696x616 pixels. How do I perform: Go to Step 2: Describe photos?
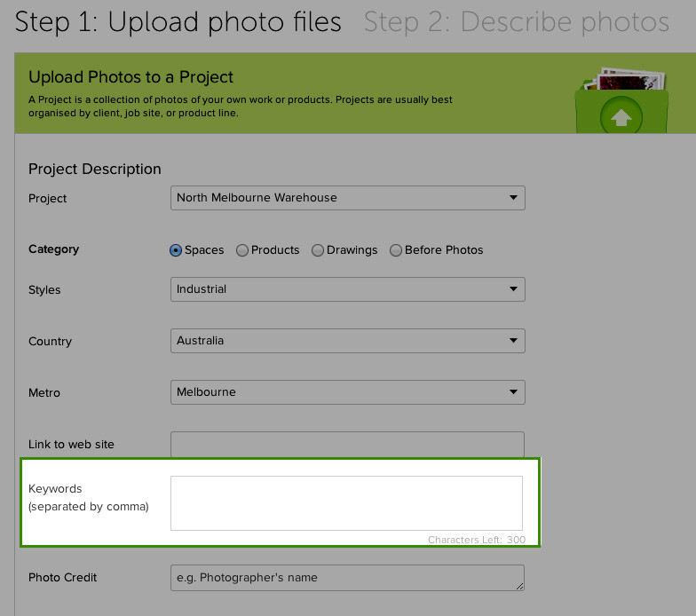pyautogui.click(x=517, y=22)
